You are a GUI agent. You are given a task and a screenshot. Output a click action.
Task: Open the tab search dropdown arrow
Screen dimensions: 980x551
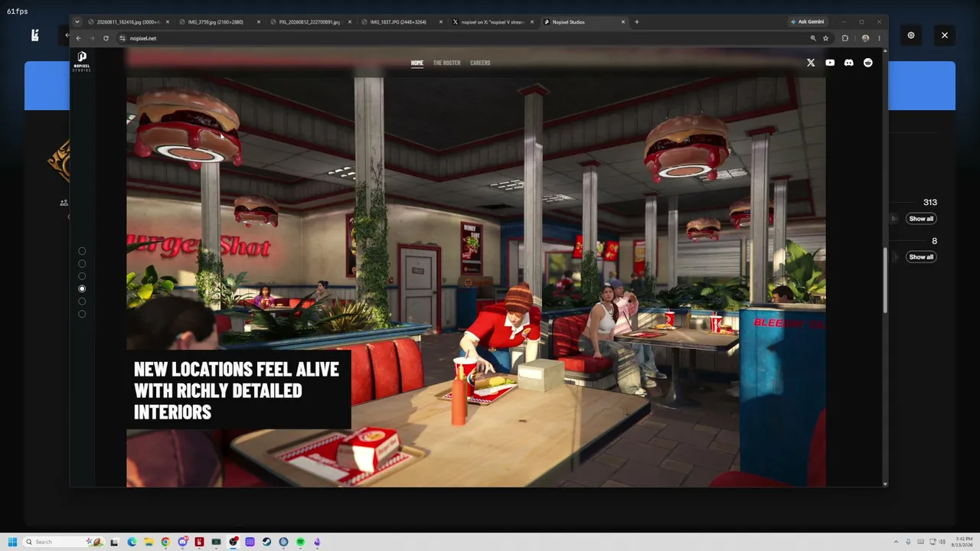(x=77, y=22)
